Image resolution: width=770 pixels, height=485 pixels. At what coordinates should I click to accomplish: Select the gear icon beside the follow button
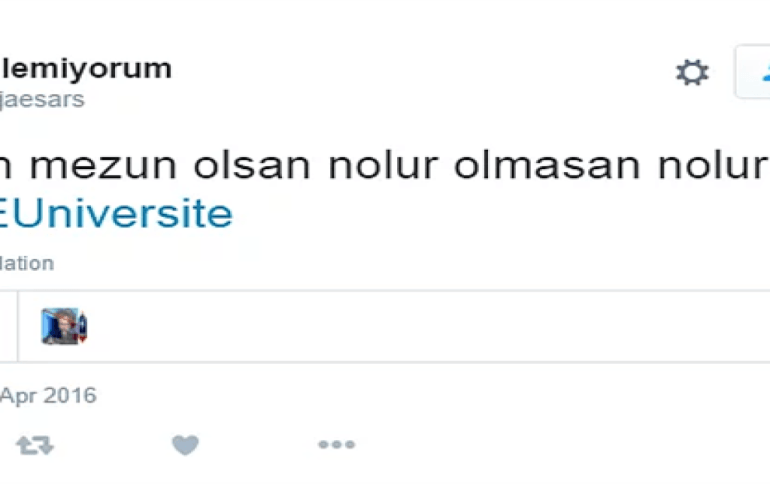point(692,73)
